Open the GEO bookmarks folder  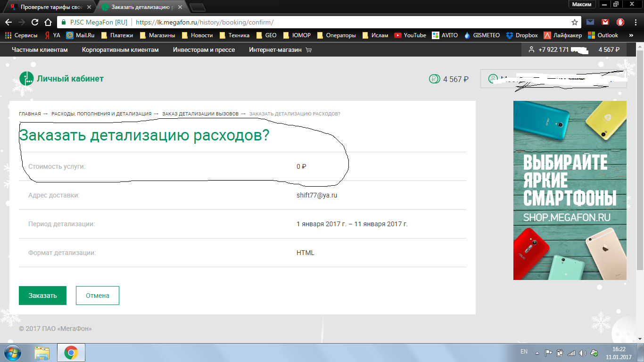point(266,35)
